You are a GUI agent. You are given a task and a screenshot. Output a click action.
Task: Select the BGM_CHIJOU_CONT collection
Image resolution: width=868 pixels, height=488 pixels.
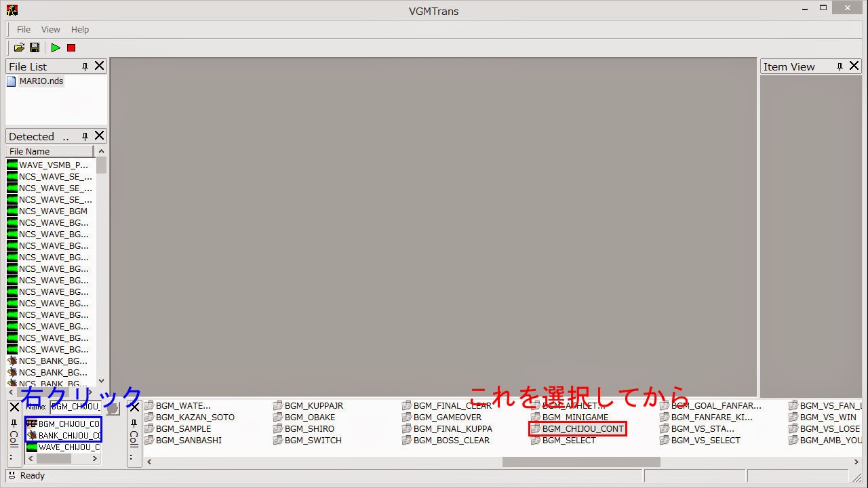[x=583, y=429]
